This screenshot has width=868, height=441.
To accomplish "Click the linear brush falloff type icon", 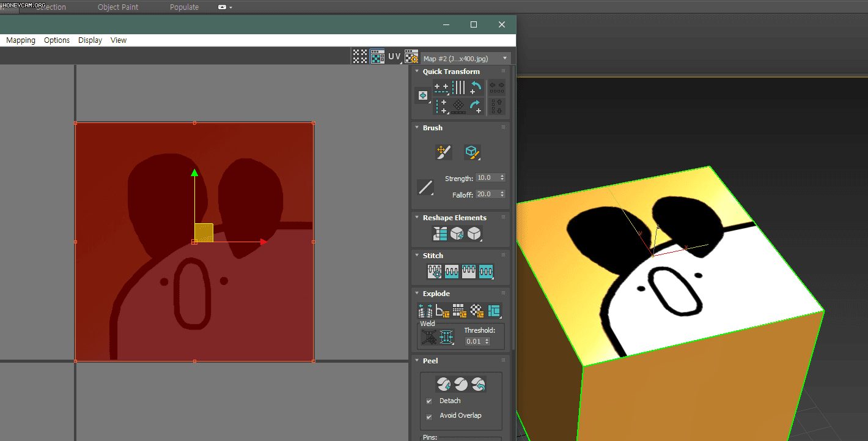I will click(x=425, y=187).
